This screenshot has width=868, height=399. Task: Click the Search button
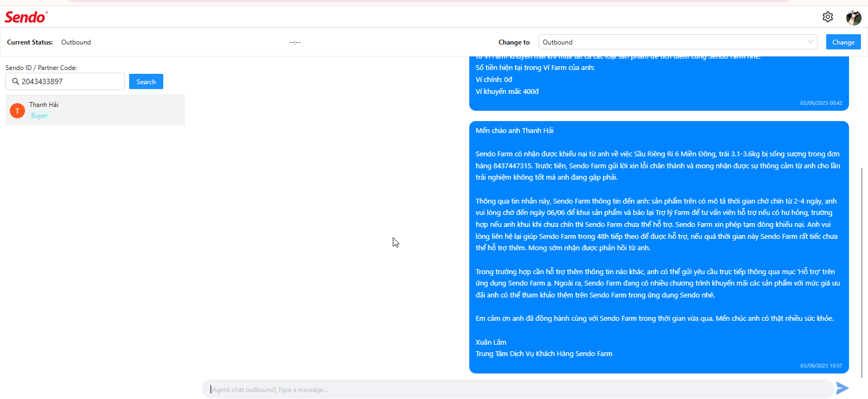coord(146,81)
